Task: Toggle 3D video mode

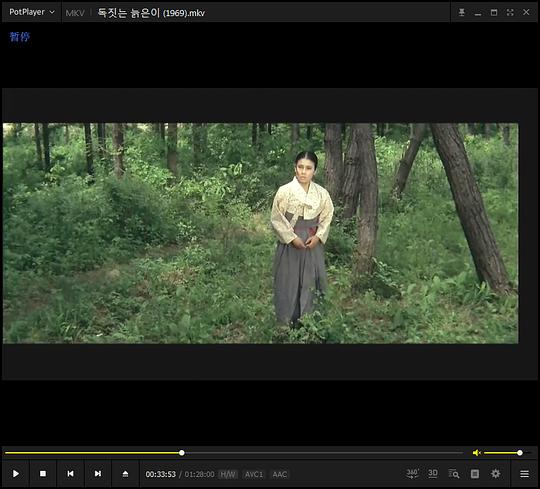Action: 433,474
